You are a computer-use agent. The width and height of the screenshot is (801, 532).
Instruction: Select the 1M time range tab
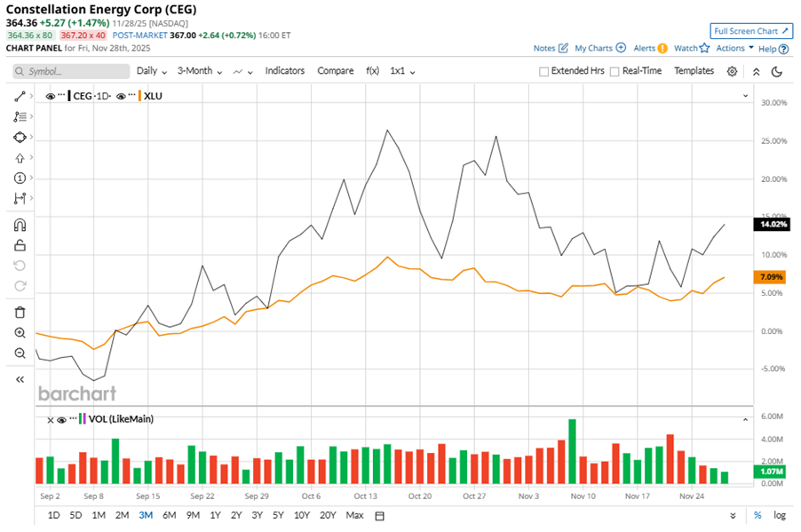click(x=99, y=515)
